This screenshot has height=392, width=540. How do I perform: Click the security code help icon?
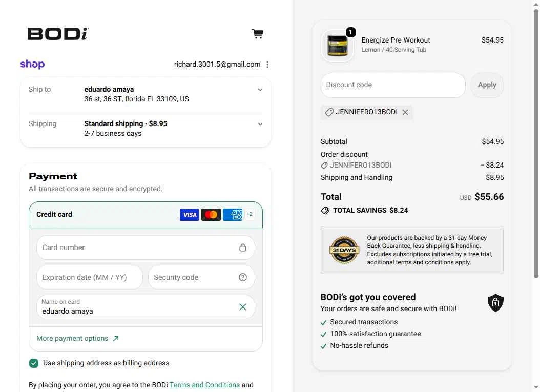pyautogui.click(x=243, y=277)
